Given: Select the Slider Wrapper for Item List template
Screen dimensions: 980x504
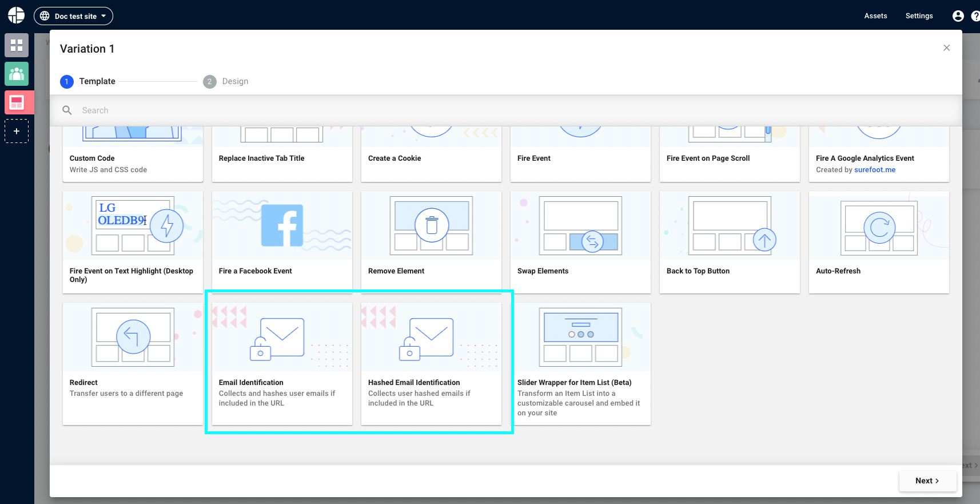Looking at the screenshot, I should coord(580,364).
